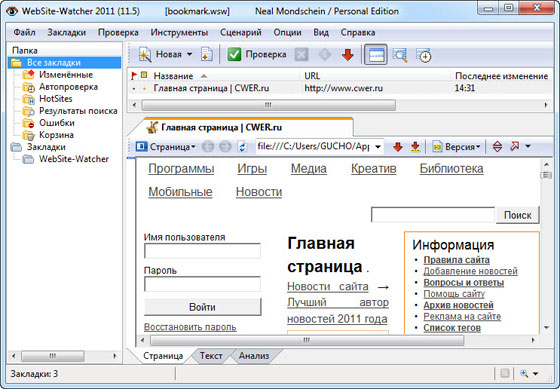
Task: Click Последнее изменение column header
Action: [x=501, y=76]
